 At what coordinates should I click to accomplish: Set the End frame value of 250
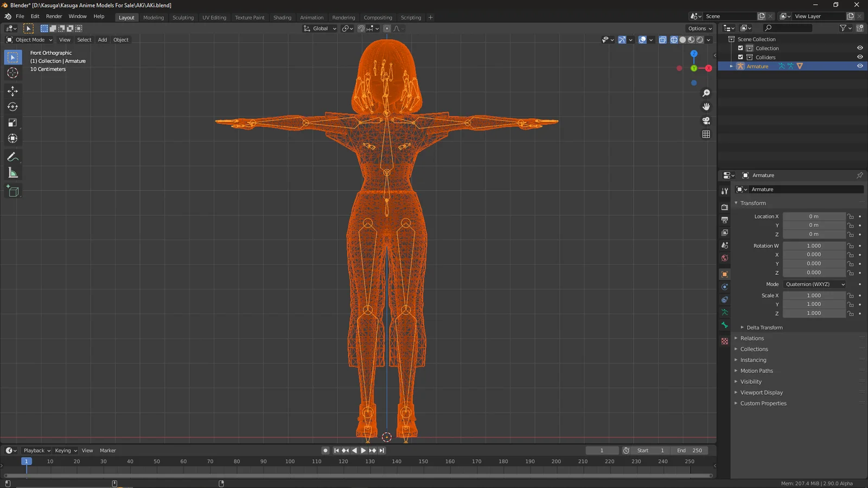(x=690, y=450)
